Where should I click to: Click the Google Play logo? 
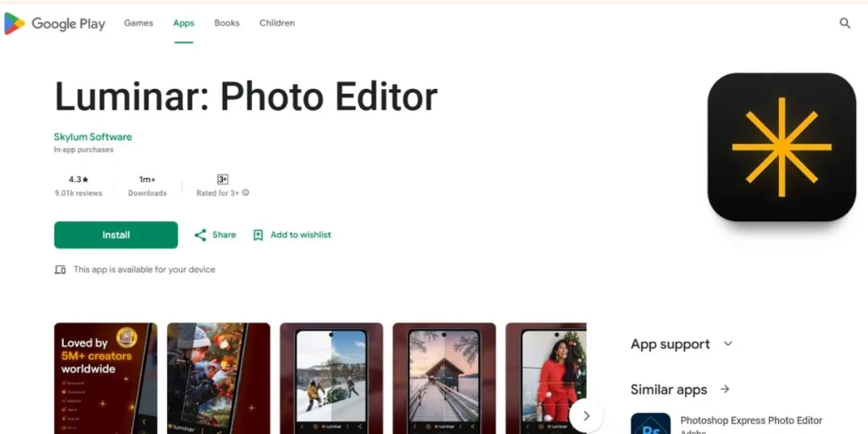click(54, 23)
